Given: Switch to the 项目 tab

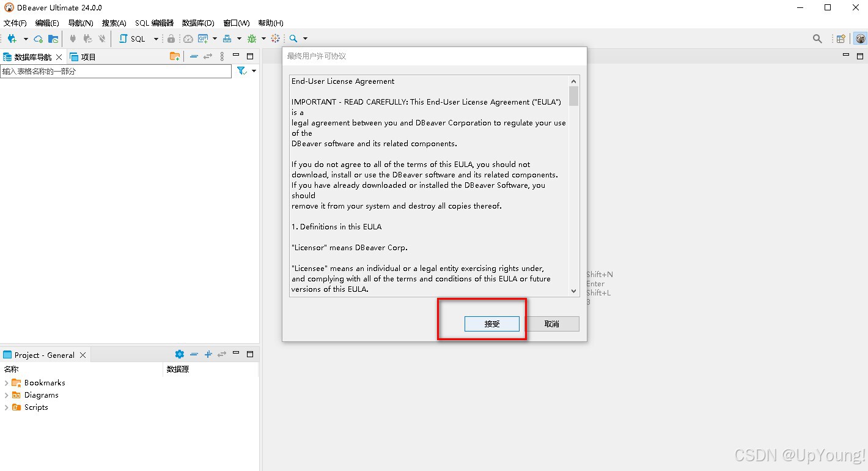Looking at the screenshot, I should tap(83, 57).
